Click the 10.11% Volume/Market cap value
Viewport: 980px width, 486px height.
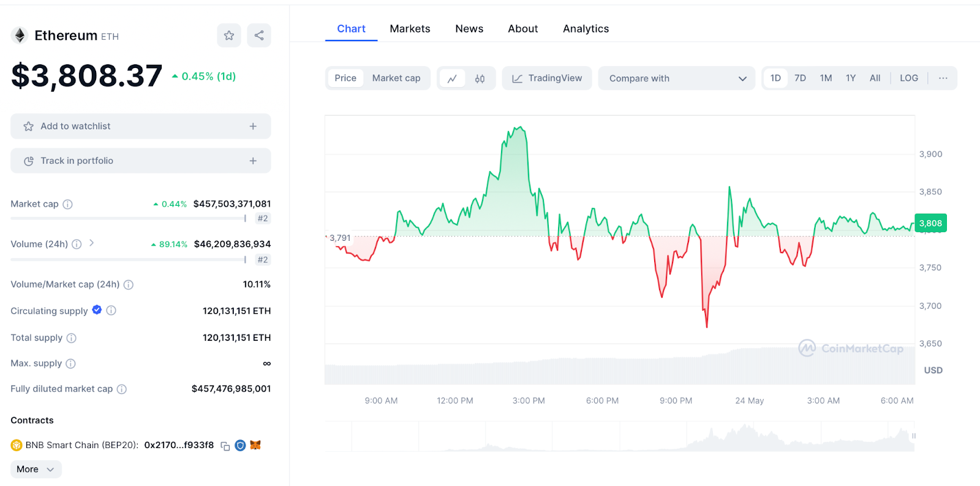click(257, 284)
